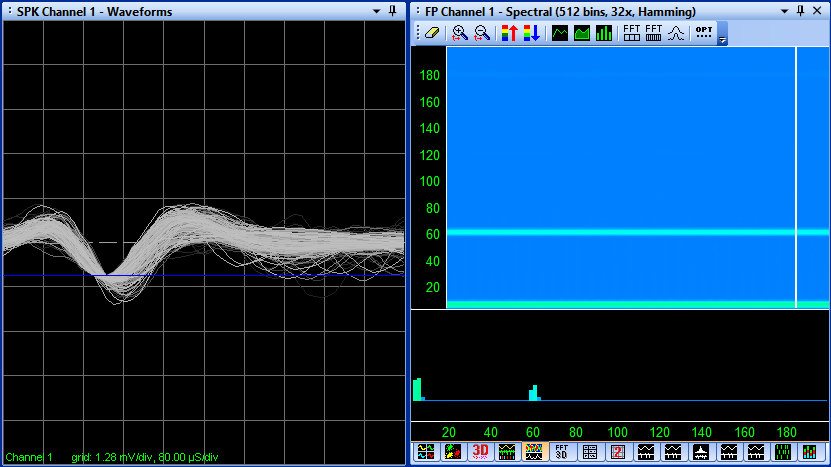Open the colored cluster scatter view tab

click(x=453, y=452)
